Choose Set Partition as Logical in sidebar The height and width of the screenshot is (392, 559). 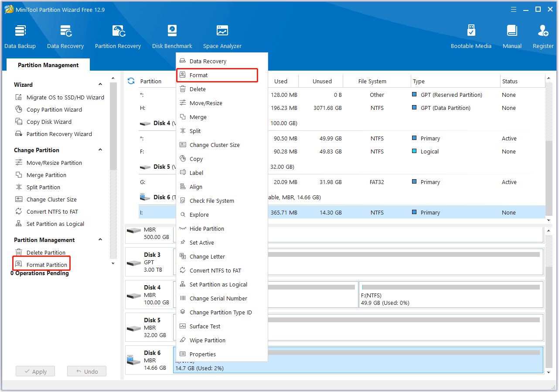click(50, 224)
